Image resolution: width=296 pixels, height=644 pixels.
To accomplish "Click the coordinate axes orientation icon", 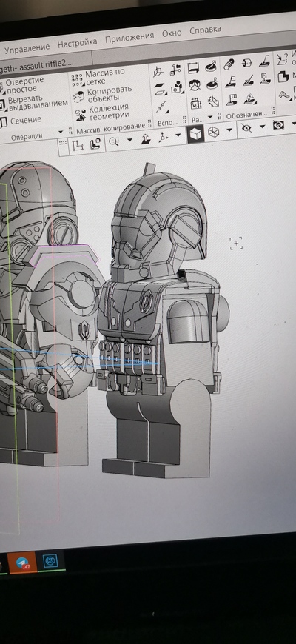I will click(x=164, y=137).
